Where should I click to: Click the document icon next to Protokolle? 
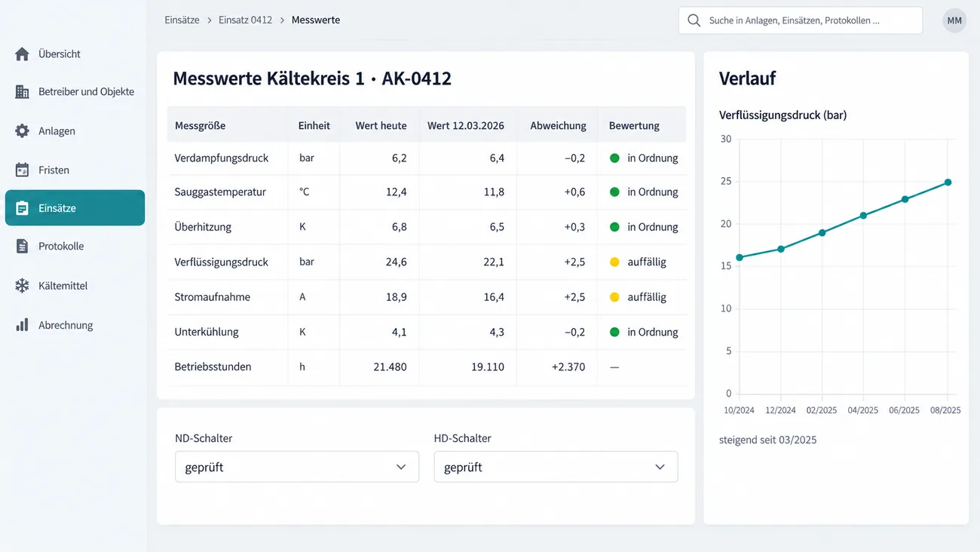click(23, 247)
